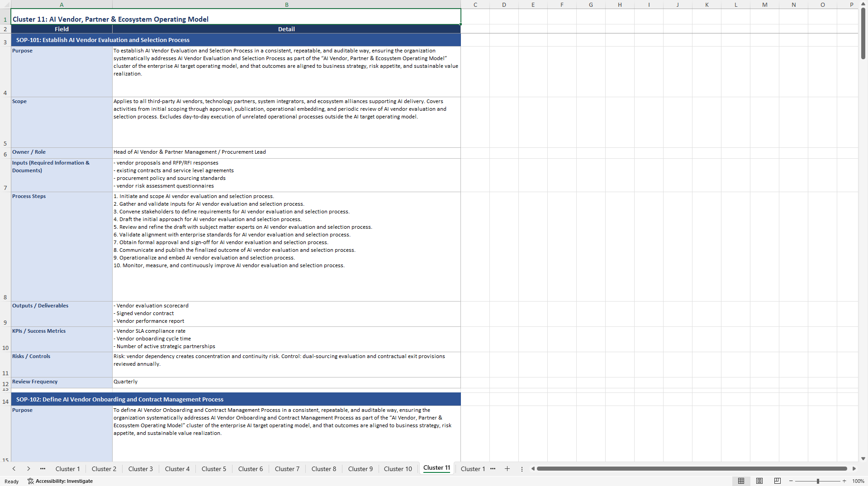Click the Scope label cell
Screen dimensions: 868x486
click(62, 122)
